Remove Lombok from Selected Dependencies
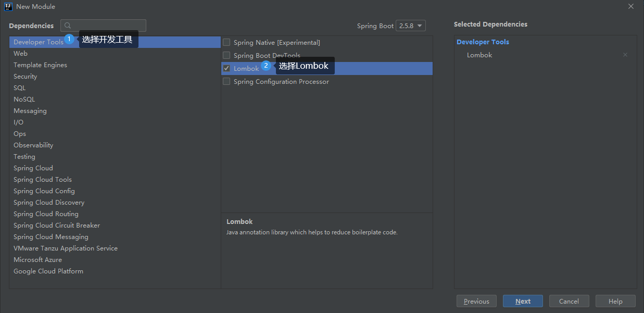This screenshot has height=313, width=644. (625, 55)
